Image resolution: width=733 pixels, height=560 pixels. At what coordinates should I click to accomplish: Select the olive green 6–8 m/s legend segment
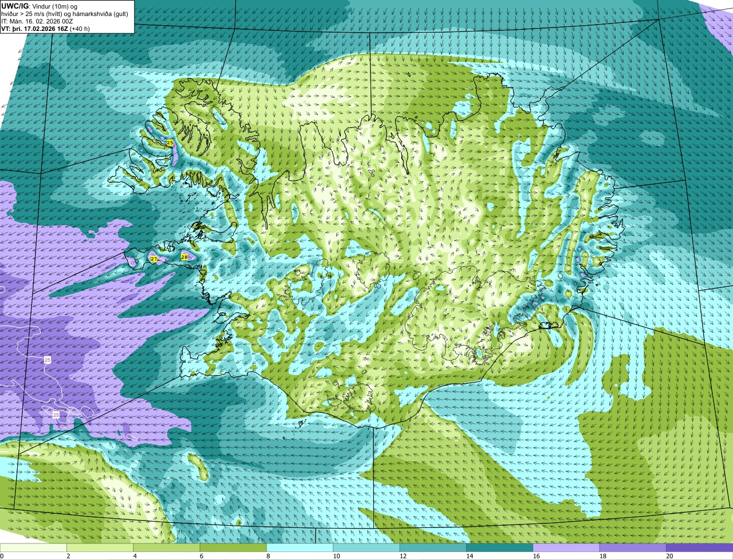232,547
